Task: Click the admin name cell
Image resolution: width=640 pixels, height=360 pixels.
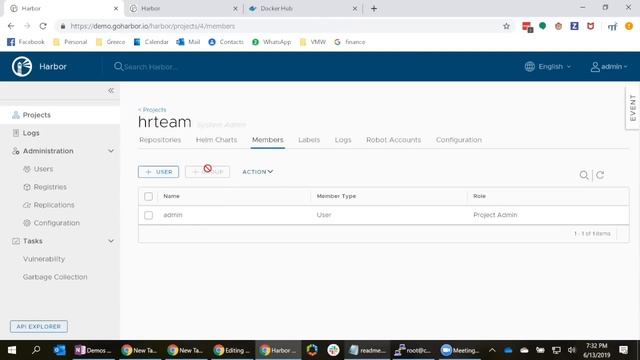Action: [173, 215]
